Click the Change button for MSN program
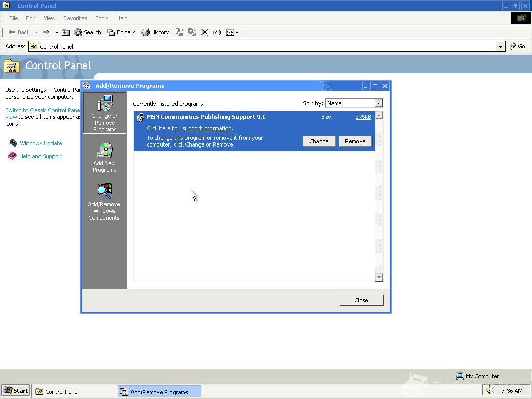Image resolution: width=532 pixels, height=399 pixels. click(319, 141)
